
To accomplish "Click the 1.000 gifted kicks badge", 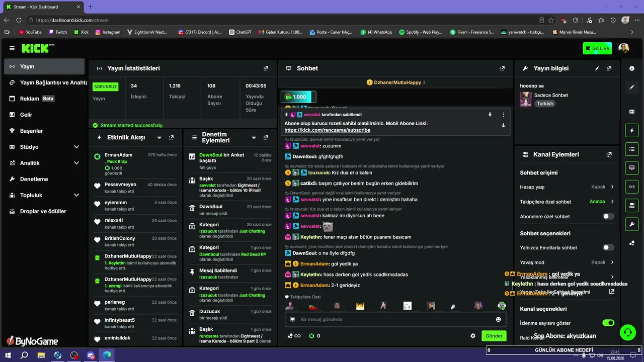I will coord(298,97).
